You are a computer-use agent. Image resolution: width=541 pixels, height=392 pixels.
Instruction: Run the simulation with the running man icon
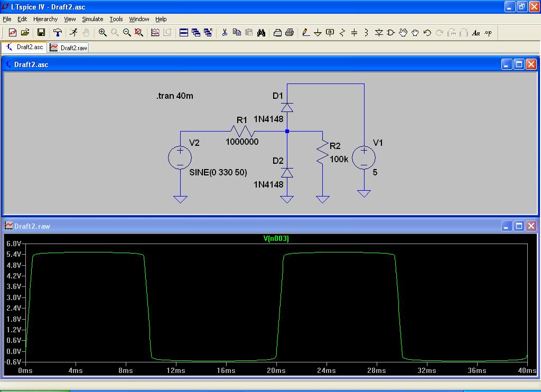coord(73,32)
